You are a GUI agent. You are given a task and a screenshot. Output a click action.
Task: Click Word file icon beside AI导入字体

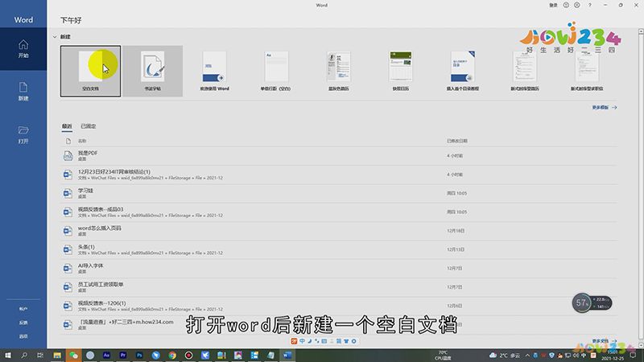68,269
